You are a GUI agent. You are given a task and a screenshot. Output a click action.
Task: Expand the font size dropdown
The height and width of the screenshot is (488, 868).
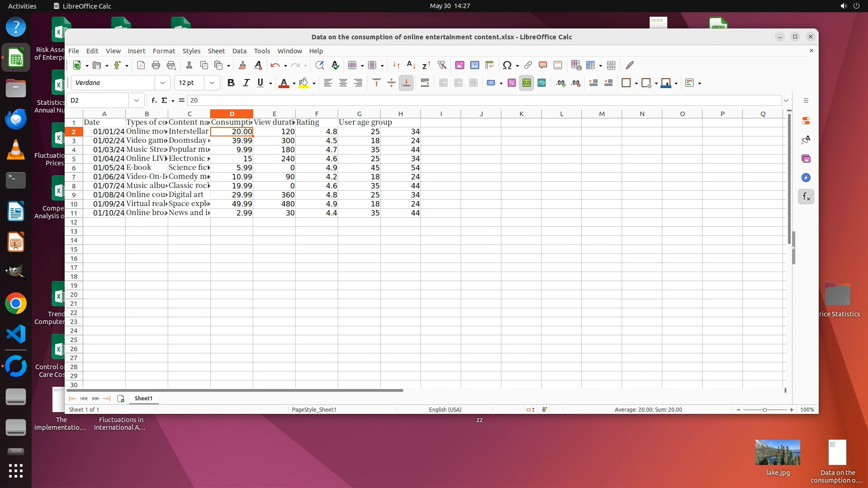point(212,83)
